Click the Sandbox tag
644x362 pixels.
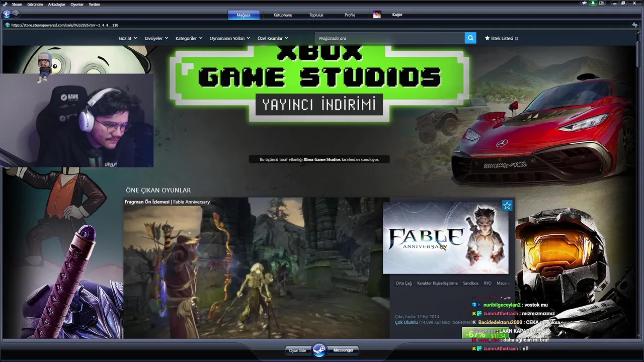tap(471, 283)
